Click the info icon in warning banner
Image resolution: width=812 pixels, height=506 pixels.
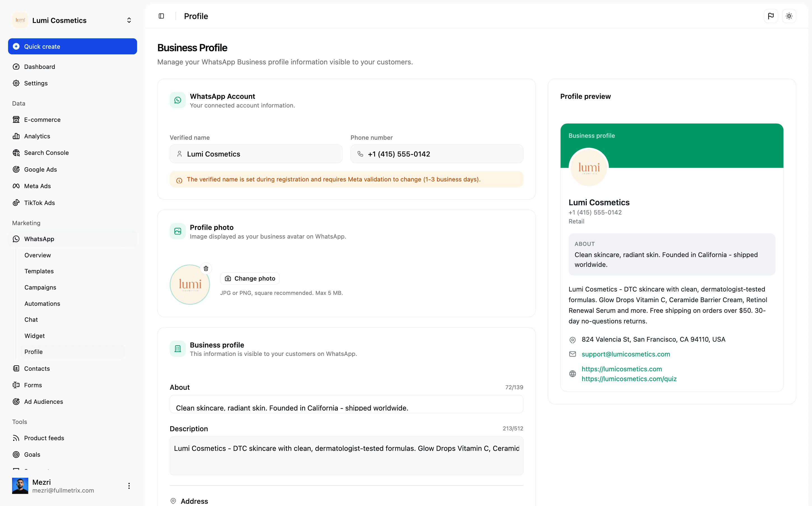pyautogui.click(x=180, y=180)
